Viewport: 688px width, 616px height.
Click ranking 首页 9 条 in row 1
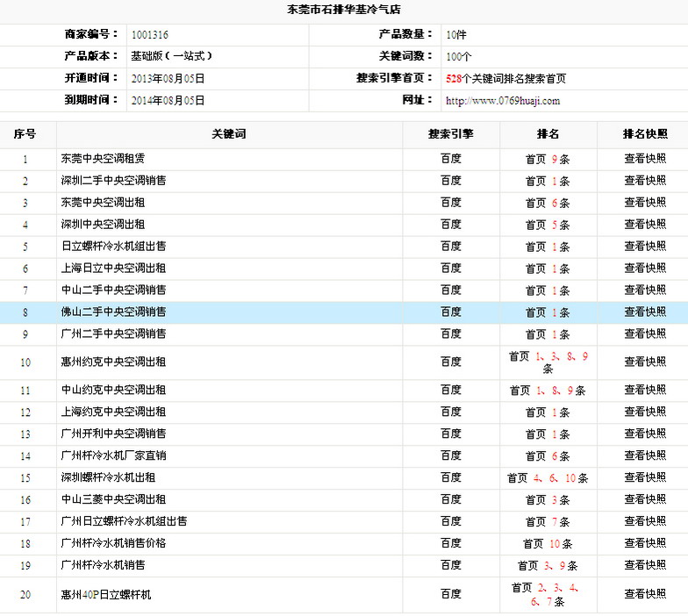(x=548, y=160)
